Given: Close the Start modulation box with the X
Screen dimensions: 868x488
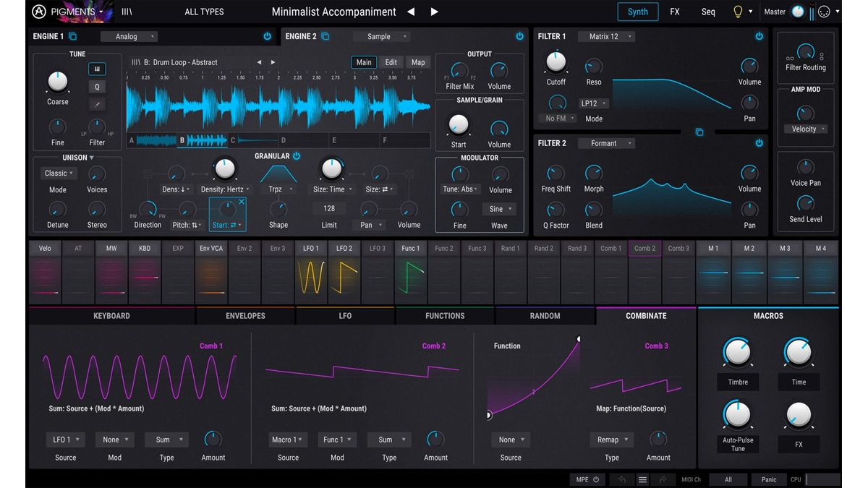Looking at the screenshot, I should click(242, 202).
